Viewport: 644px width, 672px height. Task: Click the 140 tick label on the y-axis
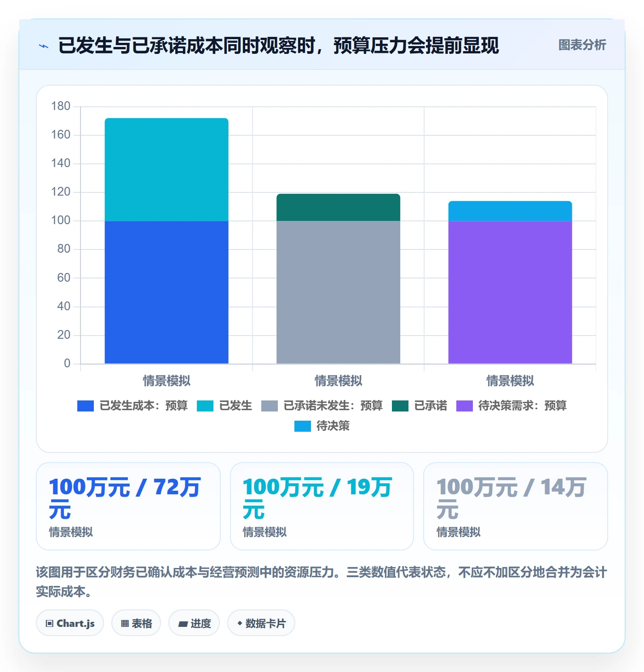point(61,163)
